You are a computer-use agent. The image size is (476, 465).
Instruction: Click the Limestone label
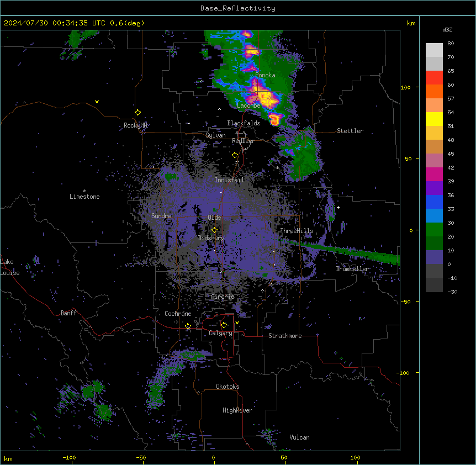click(84, 197)
